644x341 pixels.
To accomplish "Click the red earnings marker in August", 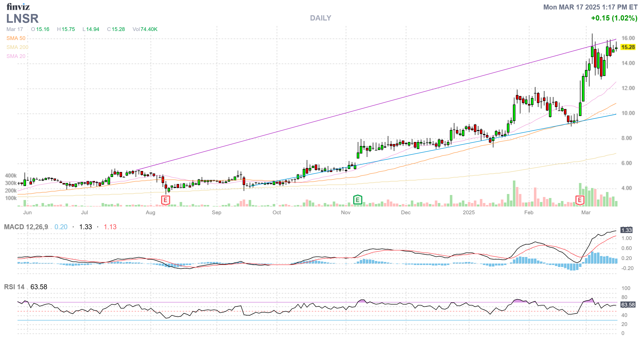I will (165, 200).
